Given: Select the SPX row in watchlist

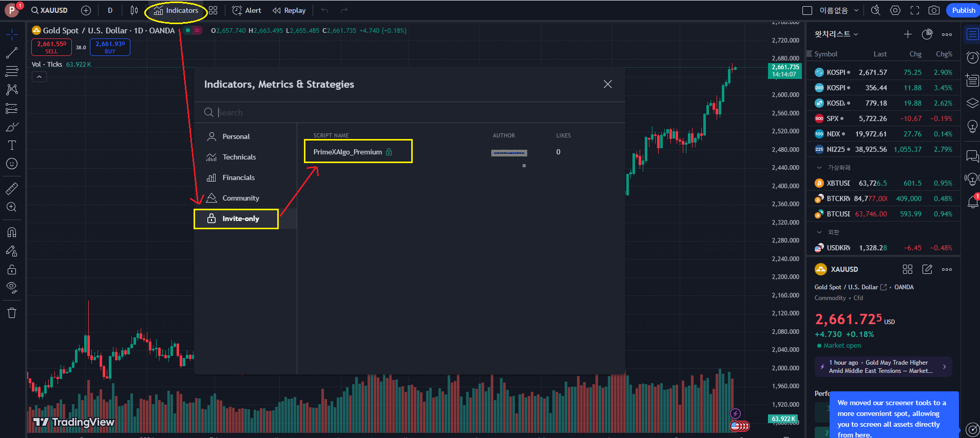Looking at the screenshot, I should 883,118.
